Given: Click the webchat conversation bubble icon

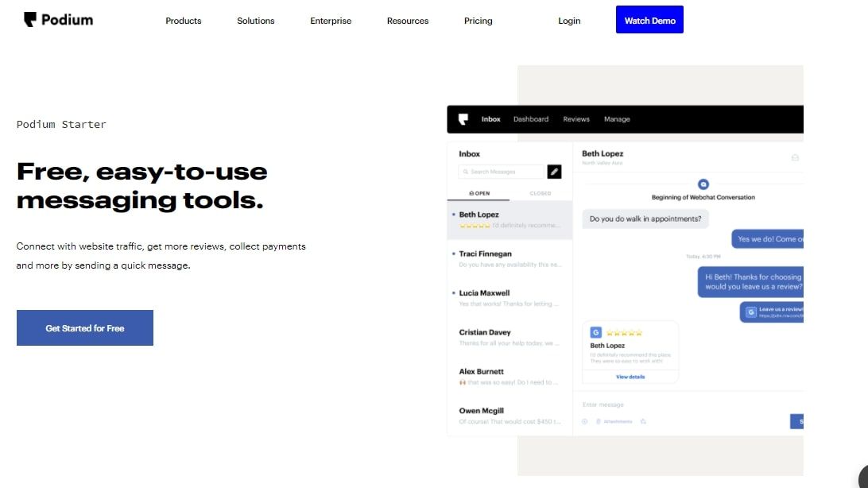Looking at the screenshot, I should tap(703, 184).
